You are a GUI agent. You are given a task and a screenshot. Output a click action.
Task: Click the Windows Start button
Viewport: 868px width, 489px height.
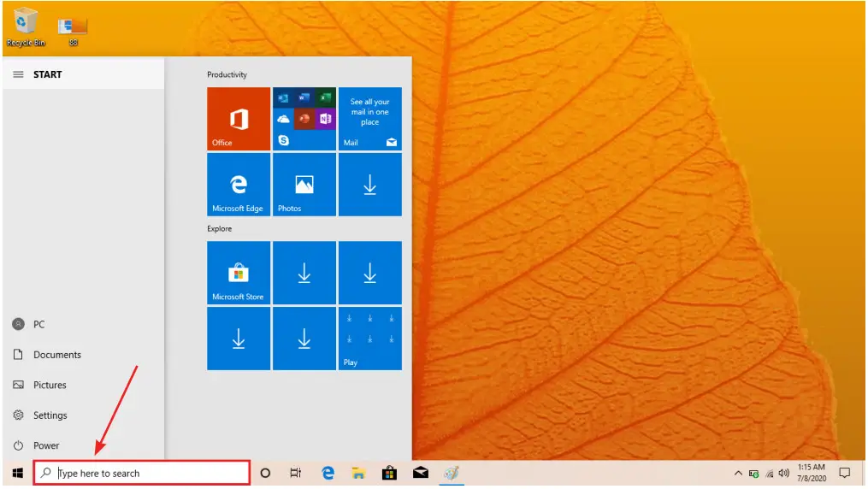(18, 473)
